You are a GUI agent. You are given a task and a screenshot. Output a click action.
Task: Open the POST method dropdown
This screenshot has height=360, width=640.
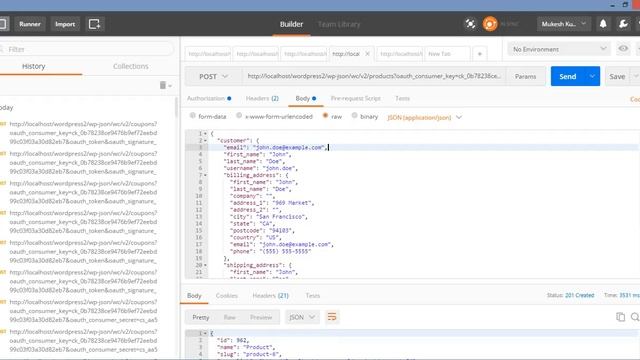[x=213, y=76]
